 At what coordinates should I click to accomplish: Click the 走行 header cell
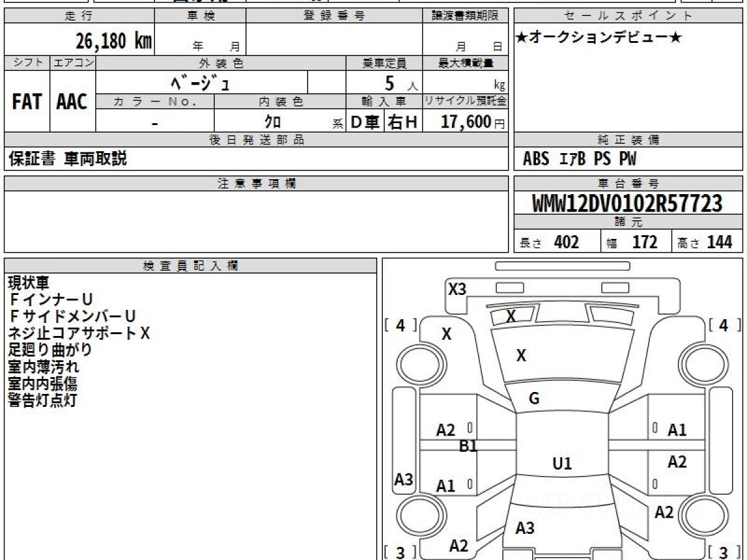78,17
